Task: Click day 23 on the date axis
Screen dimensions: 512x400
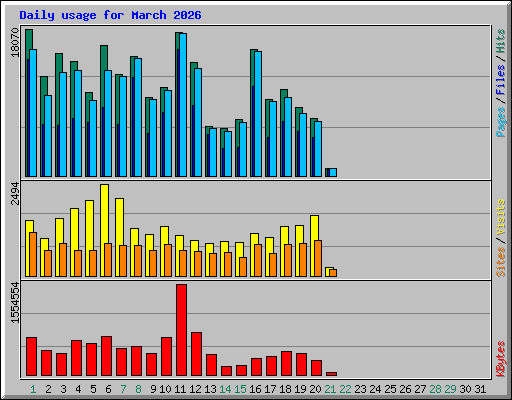Action: click(x=360, y=389)
